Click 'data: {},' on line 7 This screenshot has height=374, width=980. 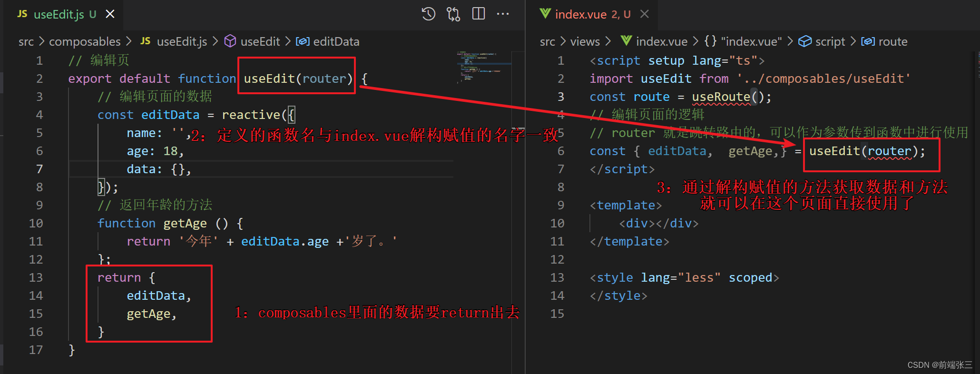159,169
